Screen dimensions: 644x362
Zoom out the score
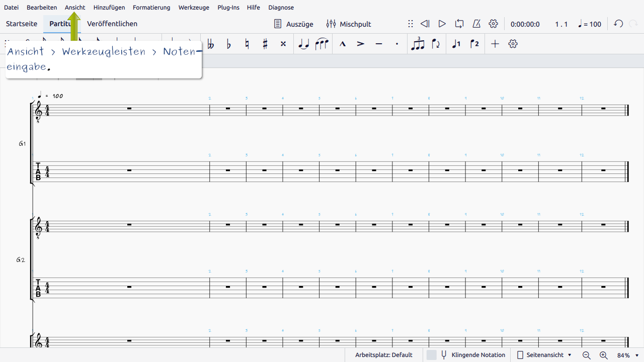point(587,355)
